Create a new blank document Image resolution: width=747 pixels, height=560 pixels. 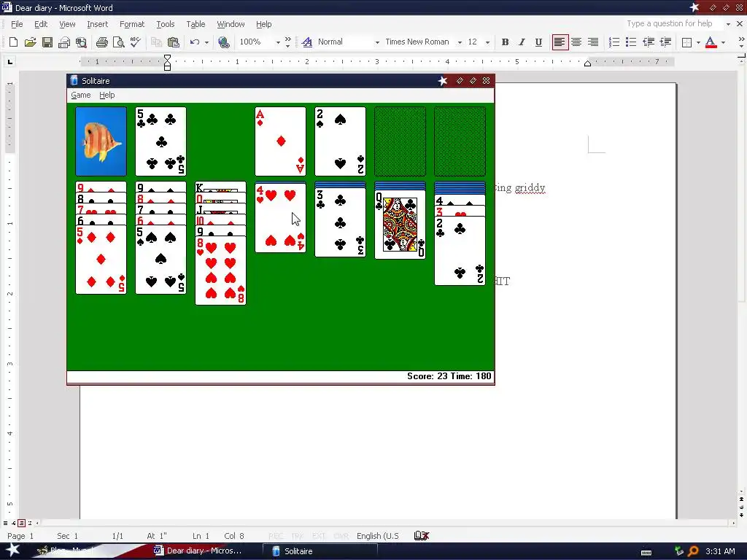(13, 42)
